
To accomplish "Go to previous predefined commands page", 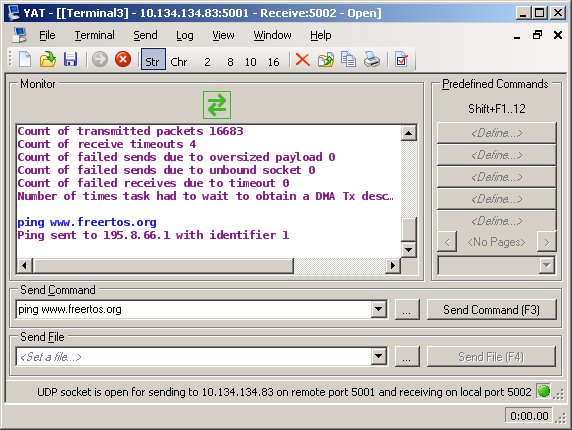I will coord(447,242).
